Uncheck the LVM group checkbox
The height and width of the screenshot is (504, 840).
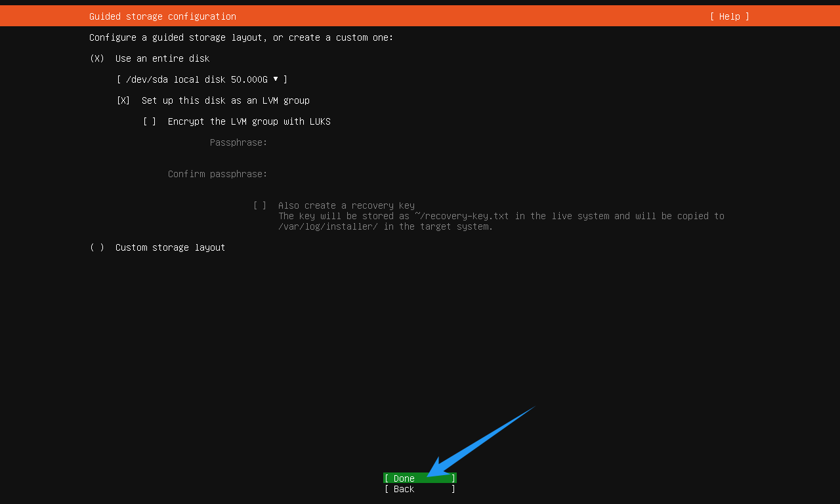tap(123, 100)
